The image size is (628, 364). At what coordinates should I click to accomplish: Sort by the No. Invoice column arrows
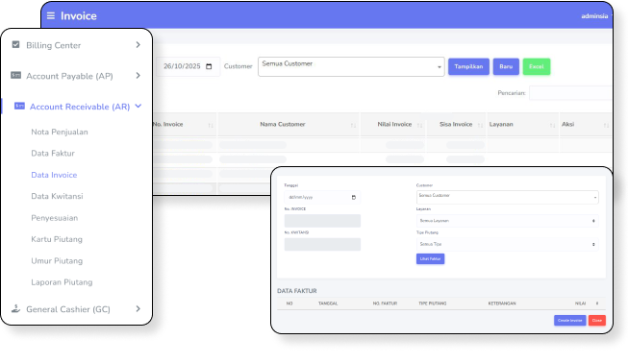(x=211, y=125)
